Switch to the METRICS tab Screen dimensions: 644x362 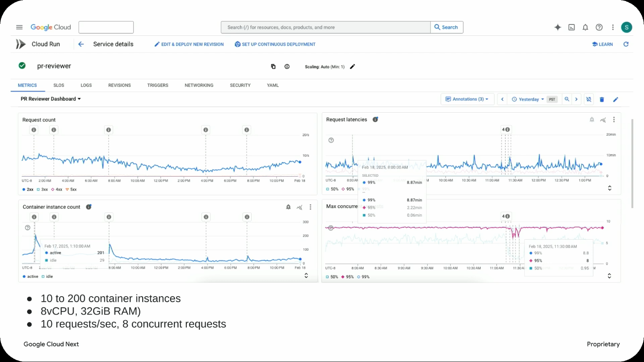28,85
